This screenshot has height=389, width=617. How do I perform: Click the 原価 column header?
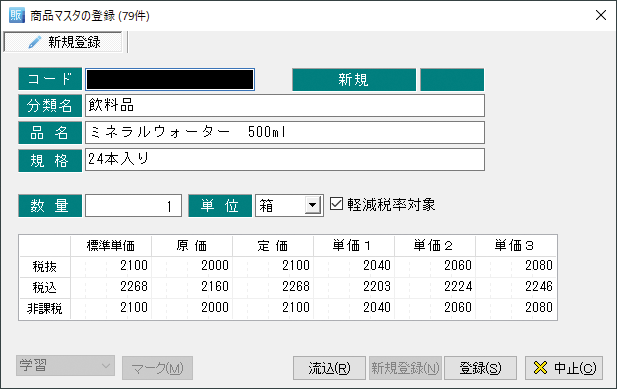(x=192, y=246)
